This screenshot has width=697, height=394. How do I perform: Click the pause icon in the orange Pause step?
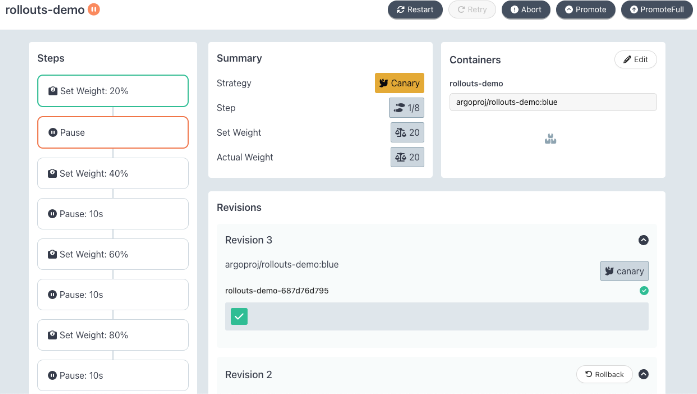pos(53,133)
